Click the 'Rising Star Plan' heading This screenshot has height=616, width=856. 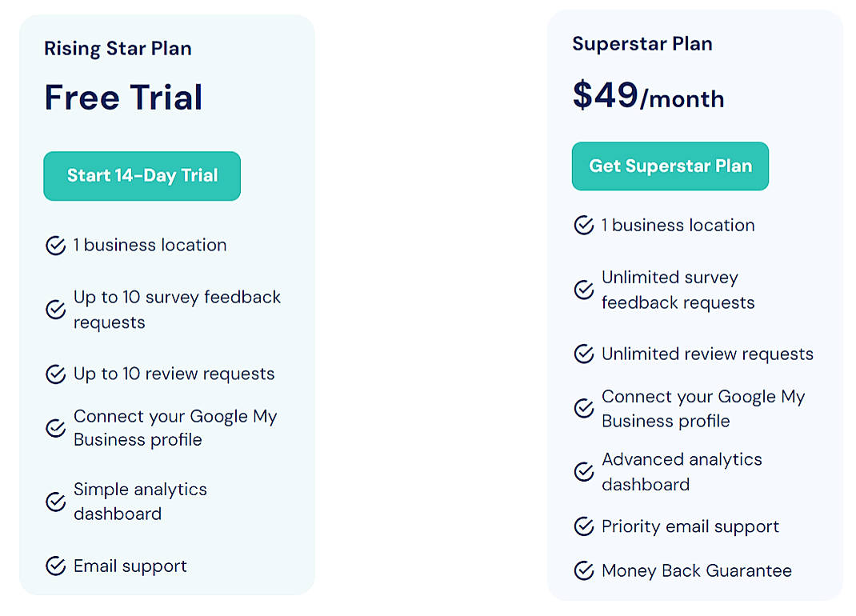[118, 48]
